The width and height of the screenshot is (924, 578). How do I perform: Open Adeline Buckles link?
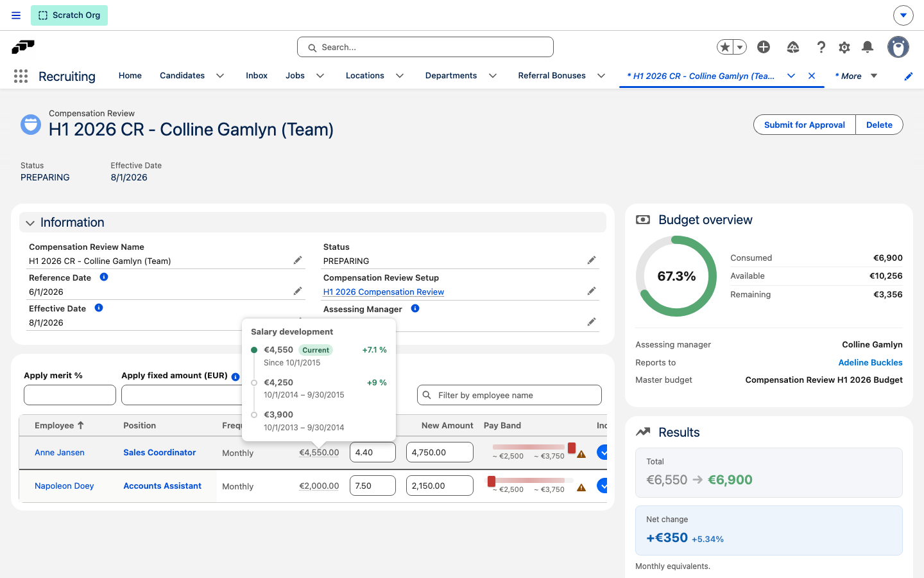870,362
